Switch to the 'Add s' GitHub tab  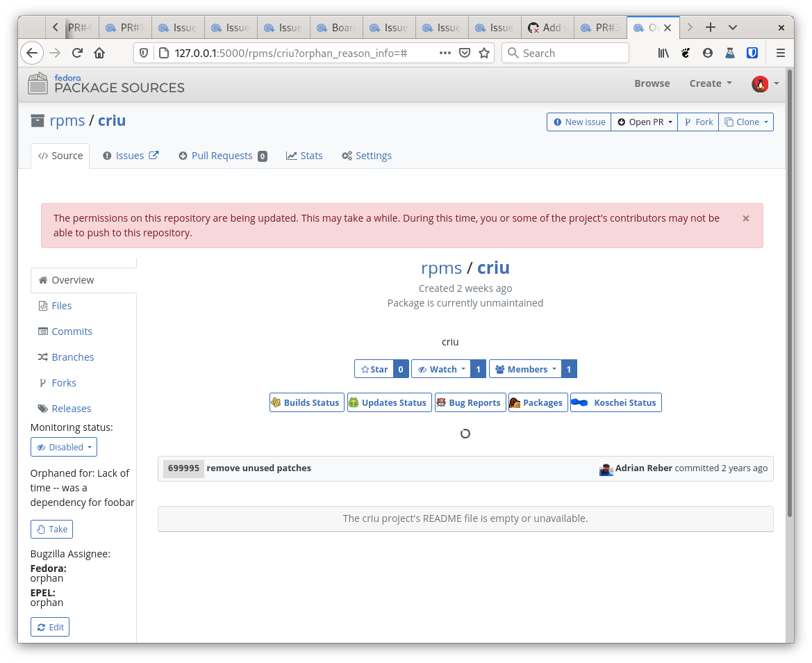click(x=547, y=28)
